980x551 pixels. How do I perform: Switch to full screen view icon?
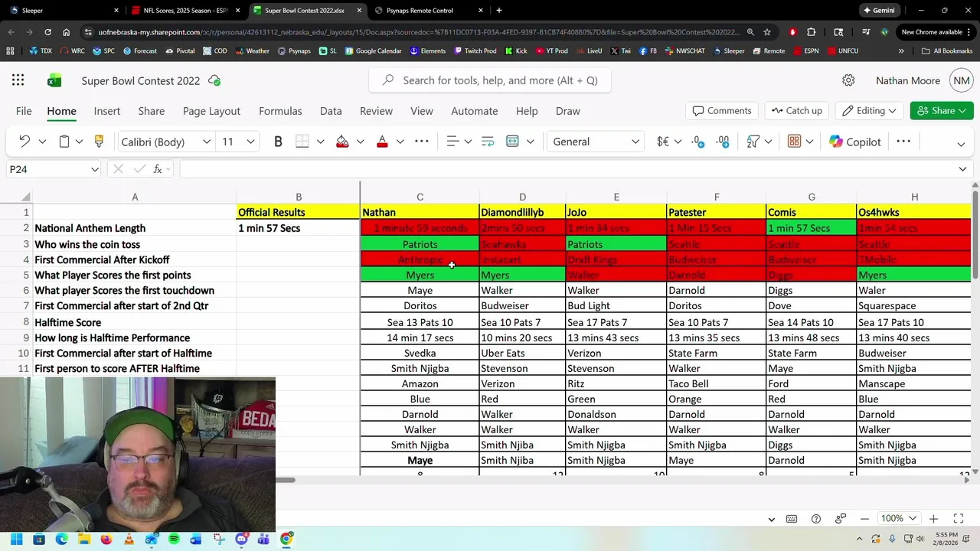coord(958,519)
